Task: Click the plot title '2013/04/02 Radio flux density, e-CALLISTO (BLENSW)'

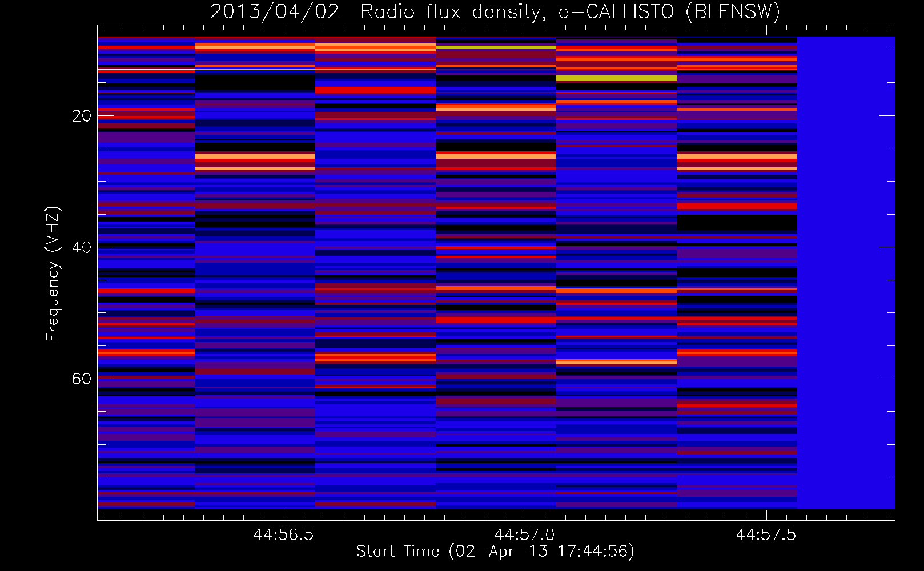Action: click(x=495, y=11)
